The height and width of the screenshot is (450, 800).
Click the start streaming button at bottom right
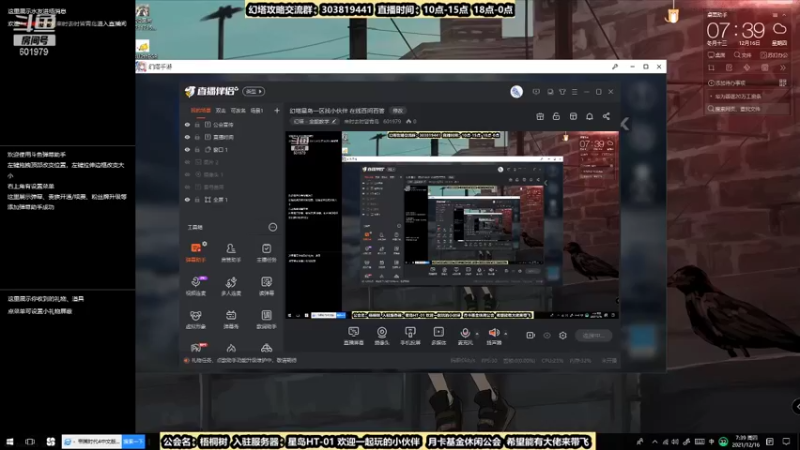click(593, 336)
